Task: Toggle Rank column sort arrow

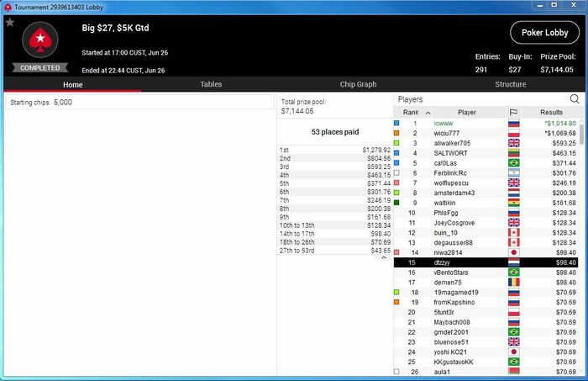Action: 428,113
